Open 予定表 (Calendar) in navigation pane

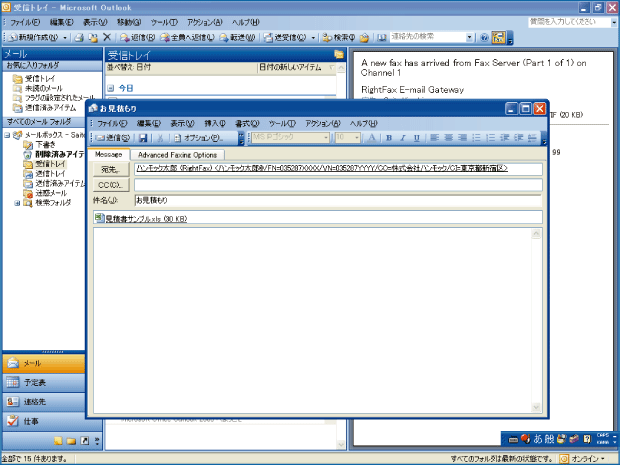[43, 382]
